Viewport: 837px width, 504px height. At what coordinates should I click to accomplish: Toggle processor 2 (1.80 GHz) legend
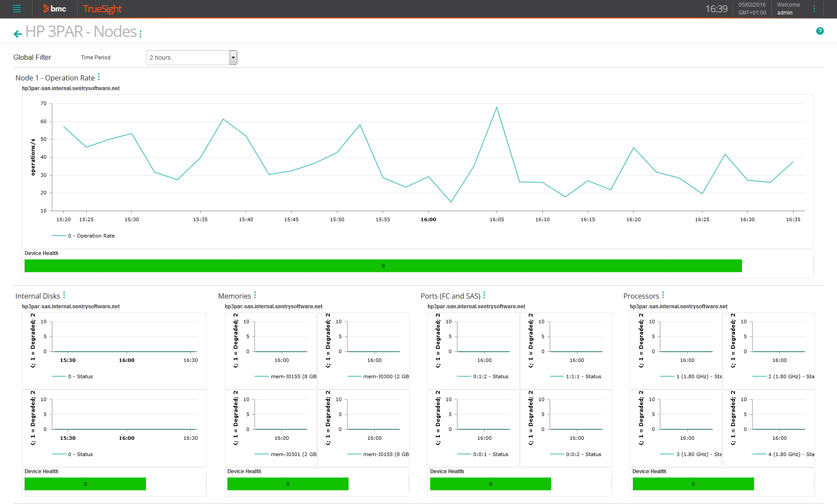(x=783, y=376)
